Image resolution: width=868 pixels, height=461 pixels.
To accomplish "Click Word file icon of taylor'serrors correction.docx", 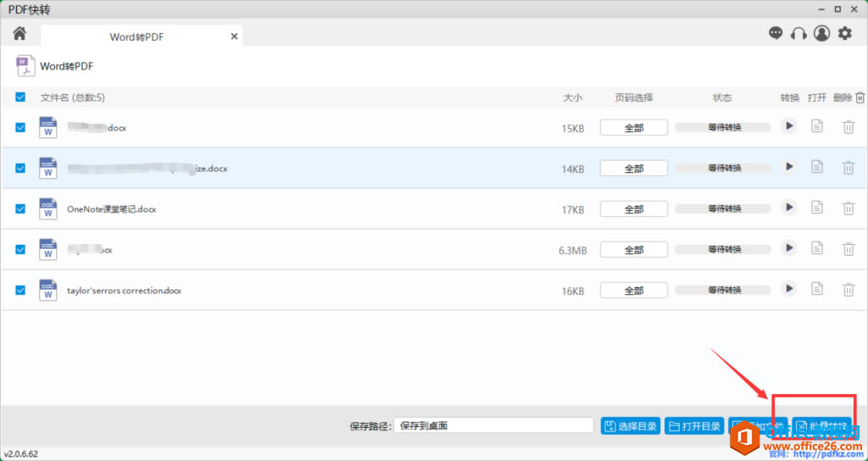I will 48,290.
